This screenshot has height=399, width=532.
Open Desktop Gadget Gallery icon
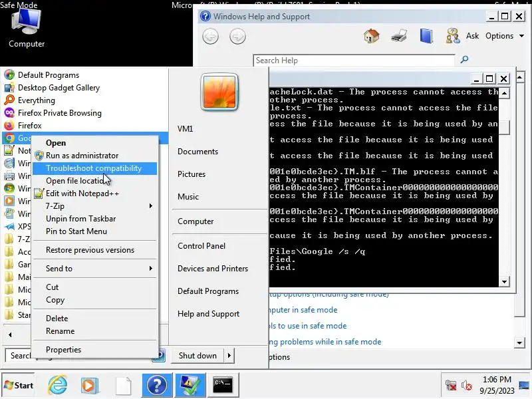click(x=9, y=88)
